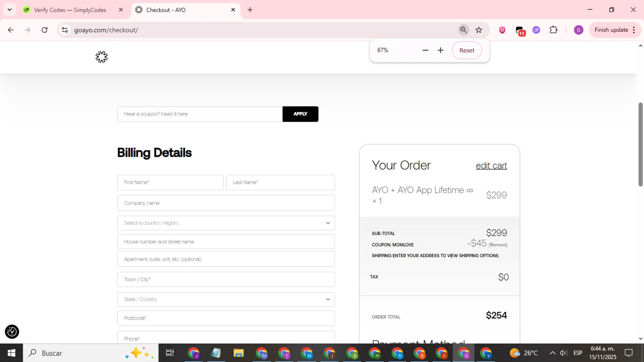
Task: Open a new browser tab
Action: 250,9
